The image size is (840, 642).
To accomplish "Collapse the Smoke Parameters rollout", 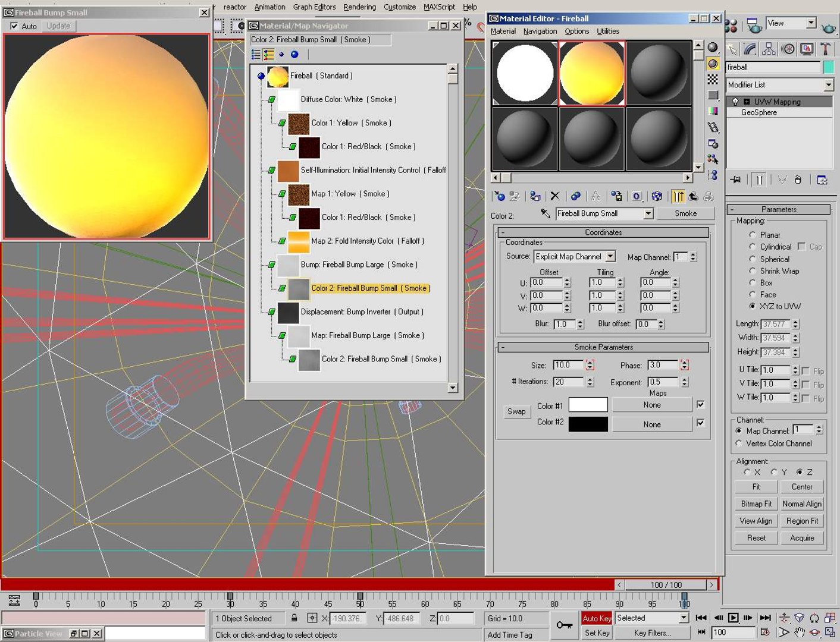I will pos(603,347).
